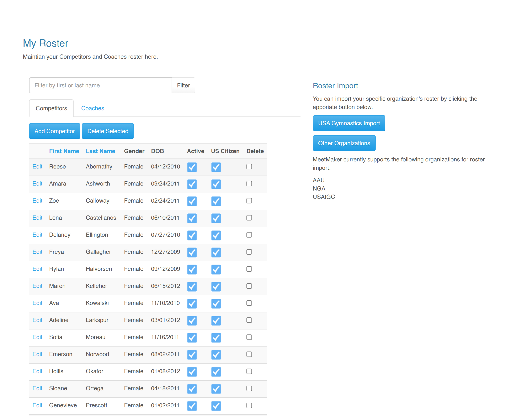This screenshot has height=416, width=532.
Task: Edit Reese Abernathy's record
Action: click(38, 167)
